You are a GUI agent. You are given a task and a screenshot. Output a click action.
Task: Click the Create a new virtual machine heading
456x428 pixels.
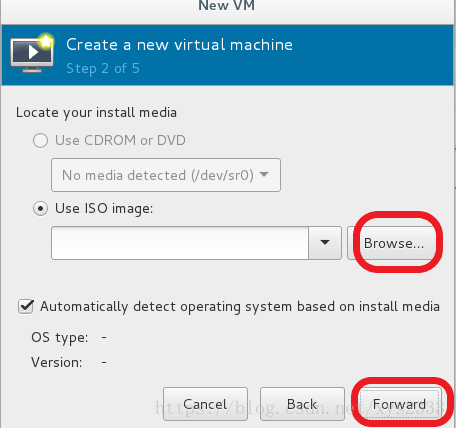point(179,45)
